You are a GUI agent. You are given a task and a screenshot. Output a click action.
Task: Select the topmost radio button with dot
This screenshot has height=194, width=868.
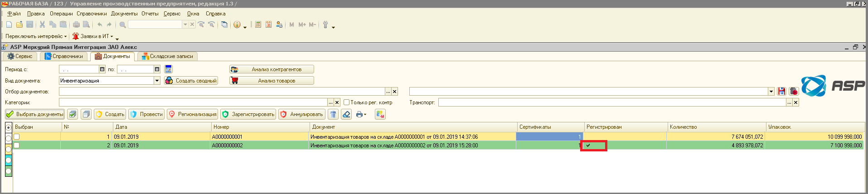pyautogui.click(x=9, y=127)
